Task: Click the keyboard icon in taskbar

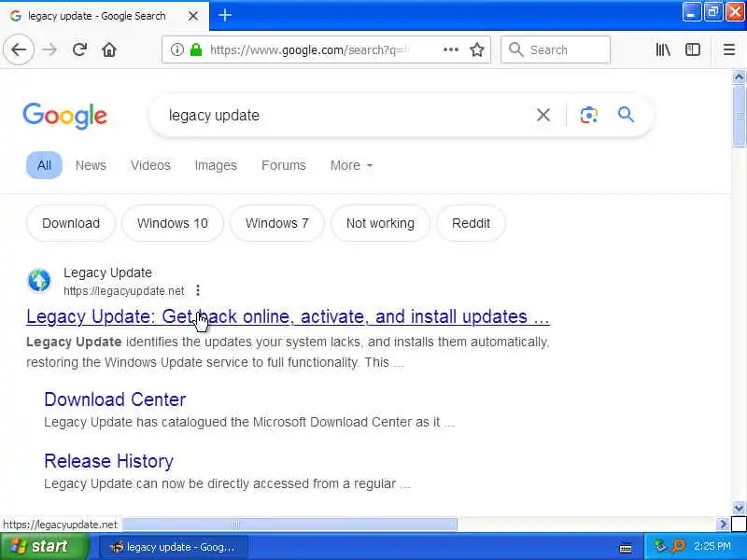Action: pos(626,548)
